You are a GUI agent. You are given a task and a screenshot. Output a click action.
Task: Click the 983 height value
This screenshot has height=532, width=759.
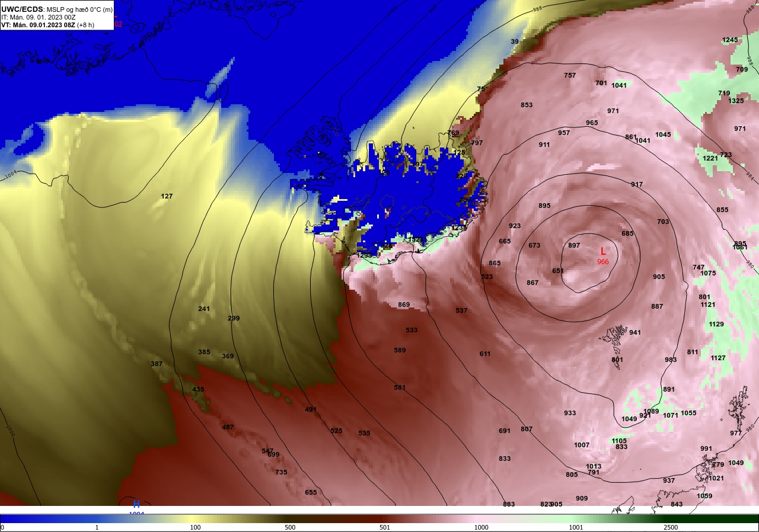671,360
